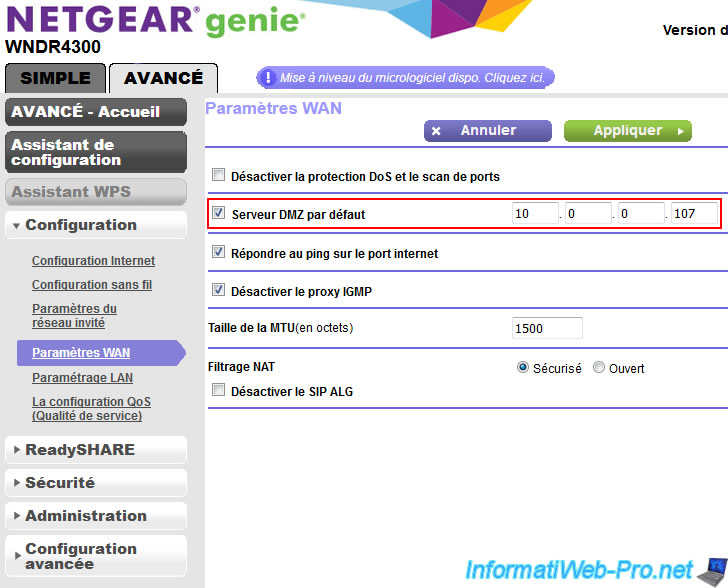
Task: Click the Paramètres WAN page heading
Action: click(273, 108)
